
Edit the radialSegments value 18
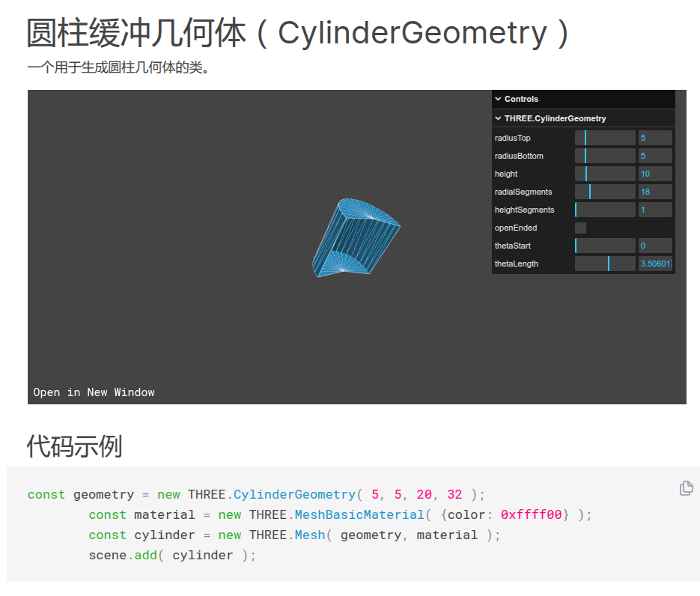[x=654, y=192]
